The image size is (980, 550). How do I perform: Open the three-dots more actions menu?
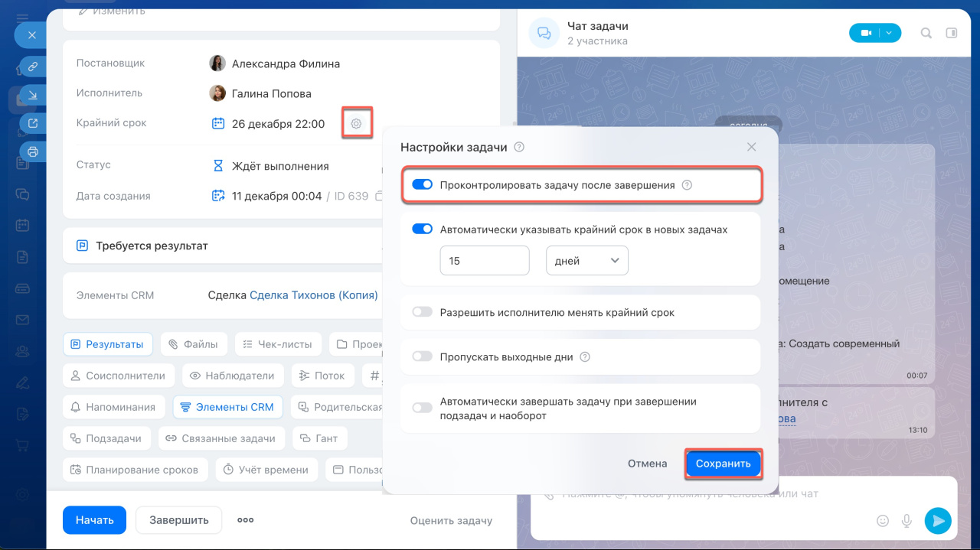245,520
